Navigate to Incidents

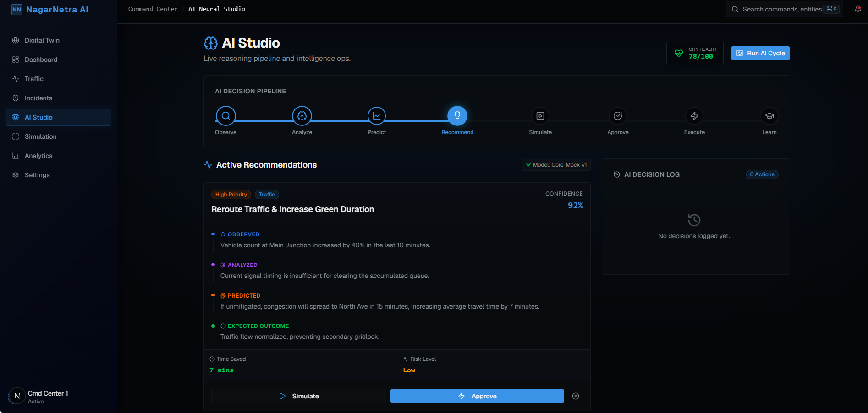coord(59,98)
